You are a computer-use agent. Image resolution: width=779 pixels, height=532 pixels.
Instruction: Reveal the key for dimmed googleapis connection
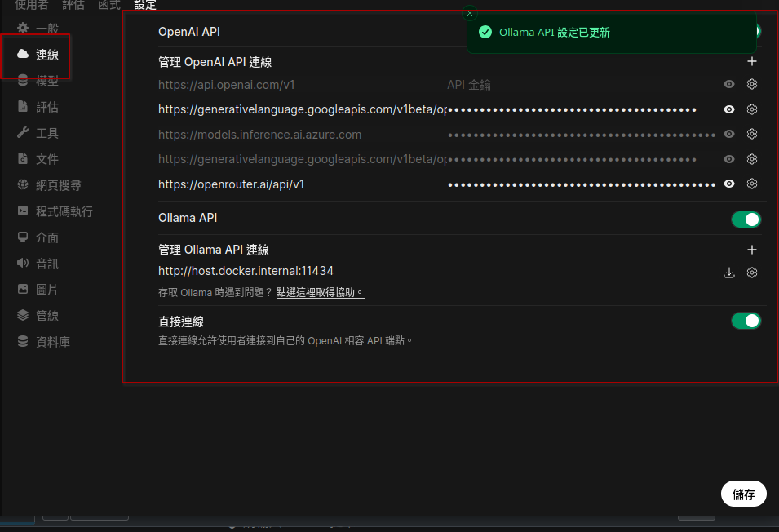pyautogui.click(x=728, y=159)
